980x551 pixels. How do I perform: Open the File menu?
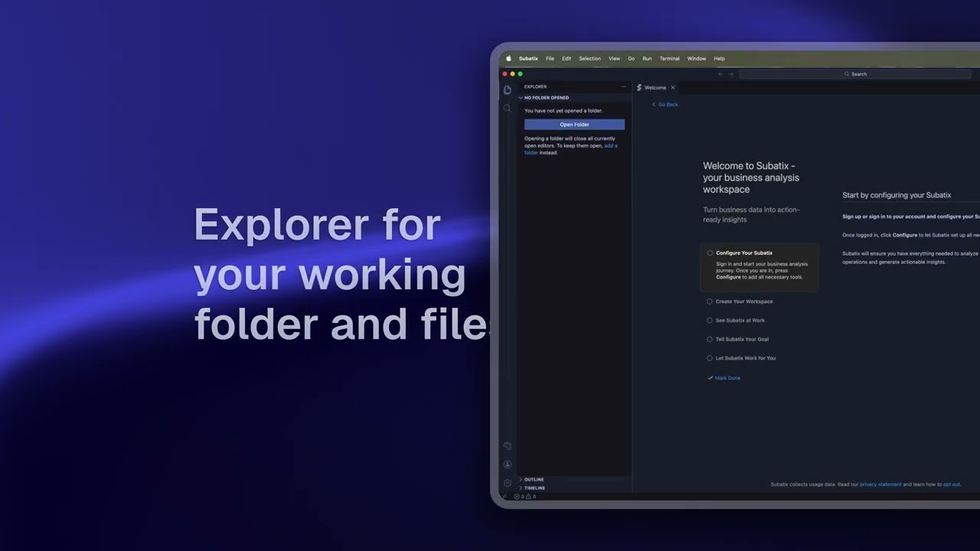pyautogui.click(x=550, y=58)
